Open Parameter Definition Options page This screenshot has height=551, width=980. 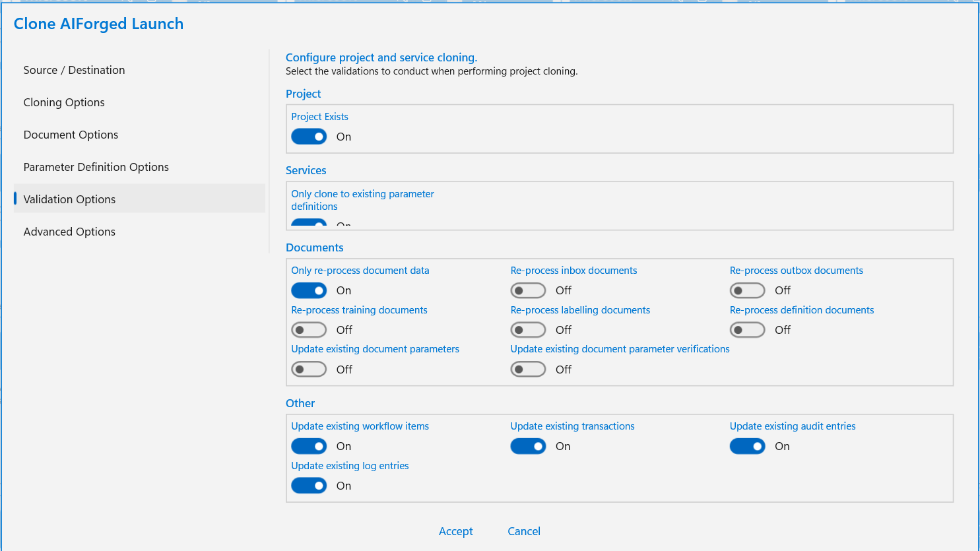coord(139,167)
